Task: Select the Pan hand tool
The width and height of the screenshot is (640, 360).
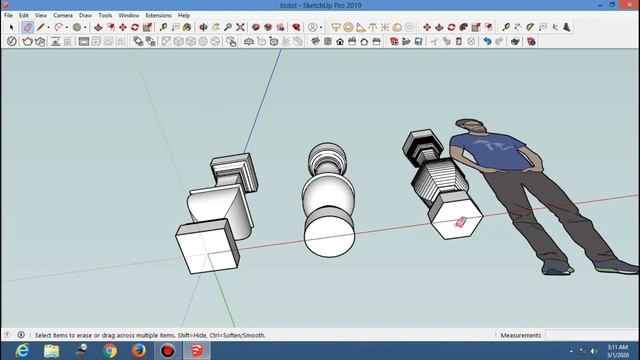Action: pos(216,27)
